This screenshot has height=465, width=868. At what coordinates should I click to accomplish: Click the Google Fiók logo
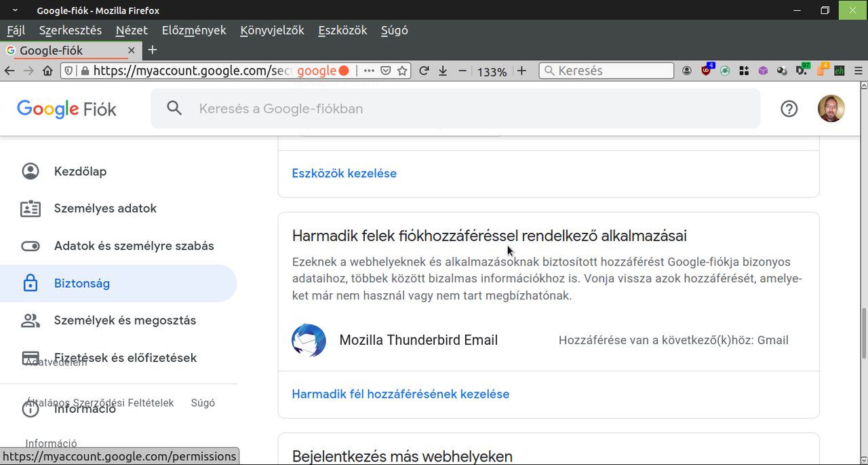point(66,109)
